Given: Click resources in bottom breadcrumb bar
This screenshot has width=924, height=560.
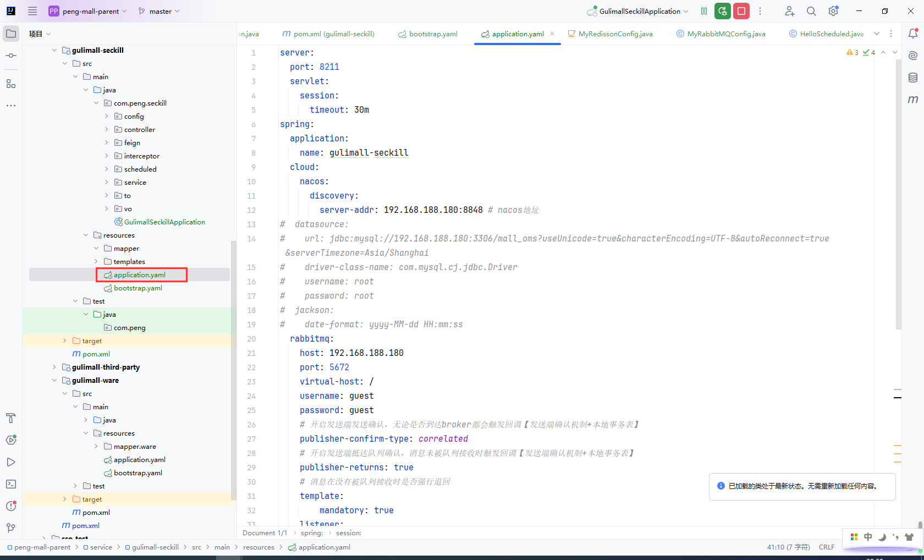Looking at the screenshot, I should (x=258, y=547).
